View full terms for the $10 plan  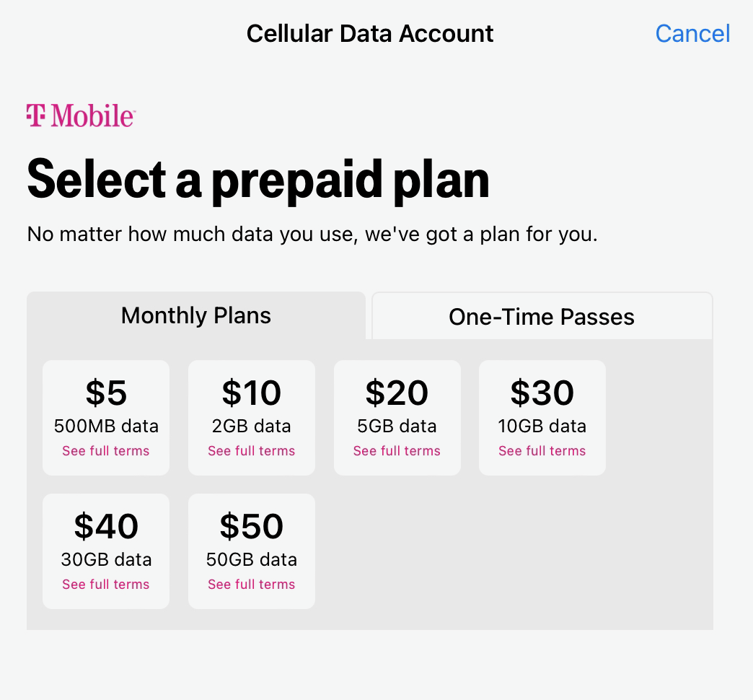click(252, 451)
